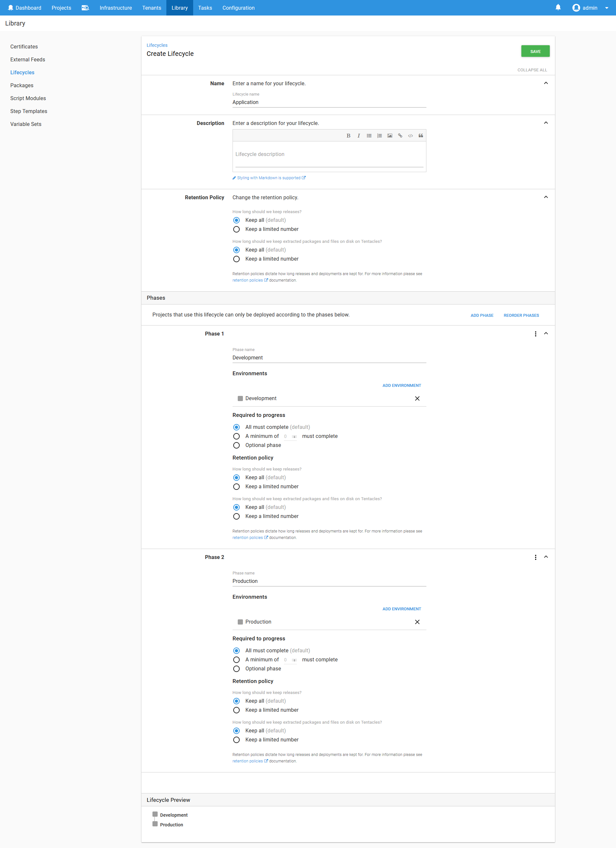This screenshot has height=848, width=616.
Task: Insert a blockquote into the description
Action: tap(420, 135)
